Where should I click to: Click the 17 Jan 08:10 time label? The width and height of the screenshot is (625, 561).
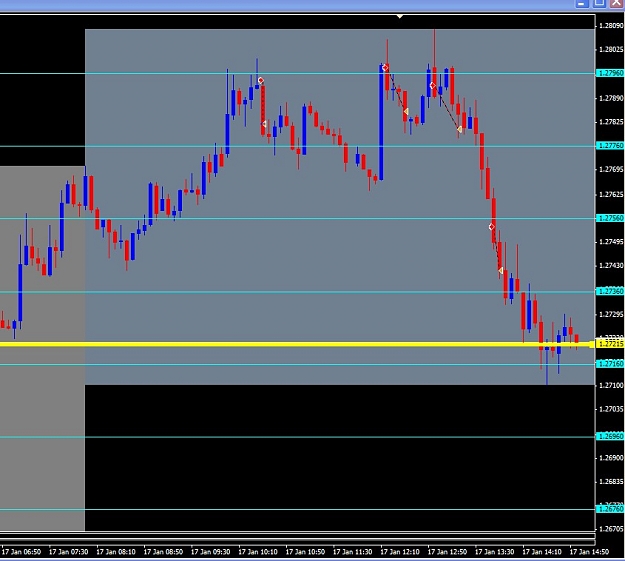pos(116,552)
